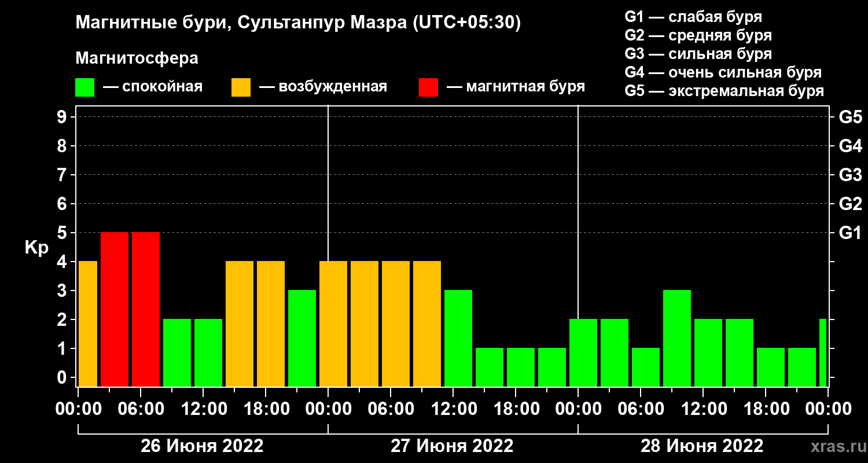
Task: Click the G1 label on right axis
Action: [851, 233]
